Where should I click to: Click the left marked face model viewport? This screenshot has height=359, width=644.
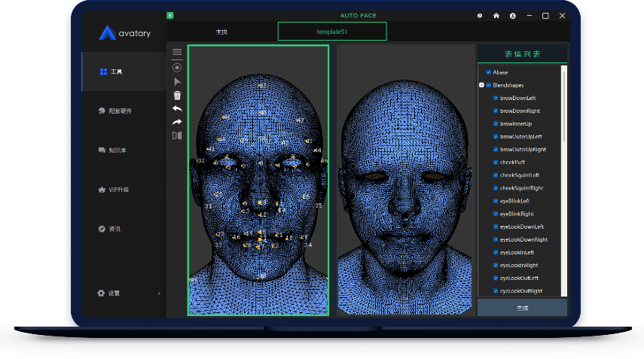tap(258, 180)
